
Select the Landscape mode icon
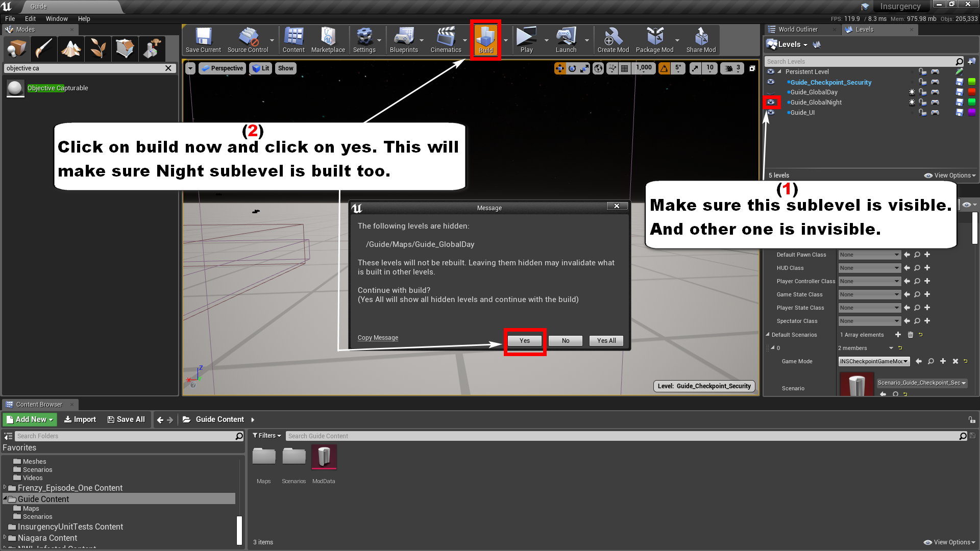point(71,49)
